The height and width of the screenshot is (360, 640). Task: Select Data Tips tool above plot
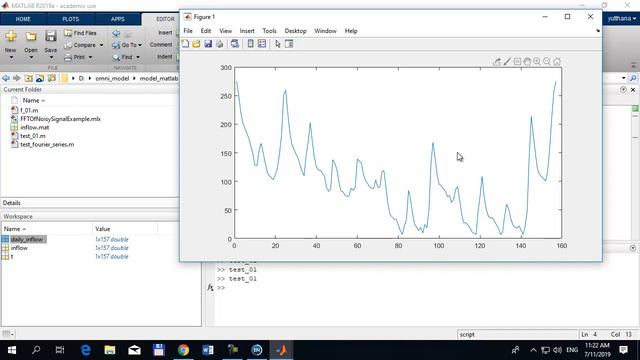pyautogui.click(x=517, y=62)
